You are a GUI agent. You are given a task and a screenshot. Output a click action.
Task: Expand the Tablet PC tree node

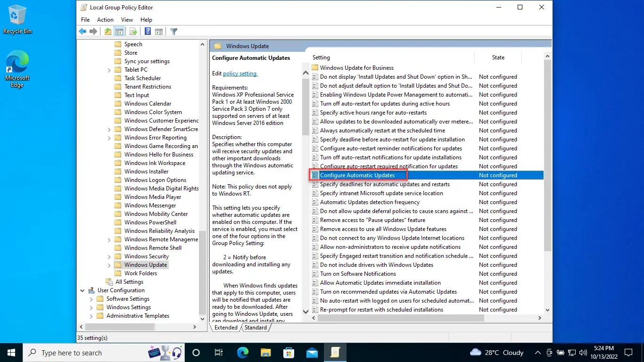[109, 70]
